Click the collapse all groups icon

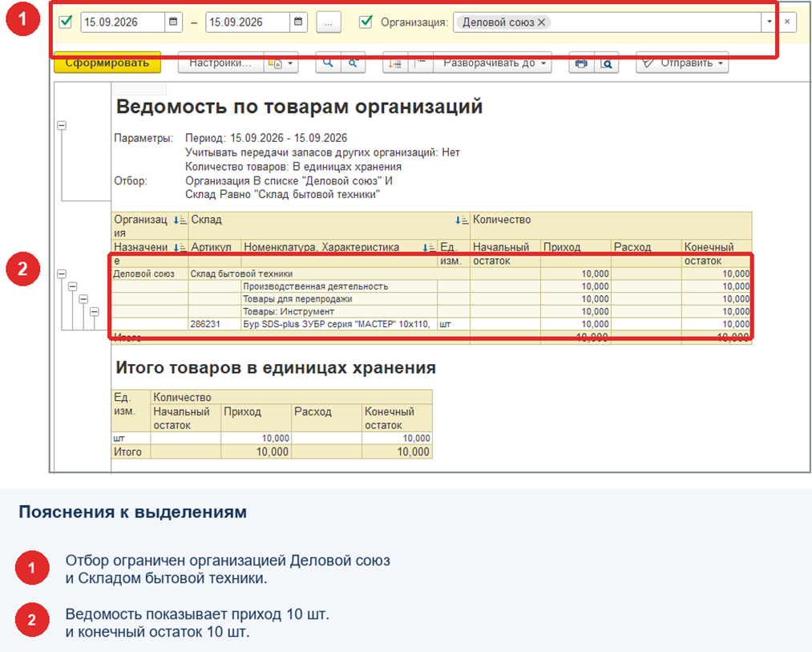tap(421, 63)
